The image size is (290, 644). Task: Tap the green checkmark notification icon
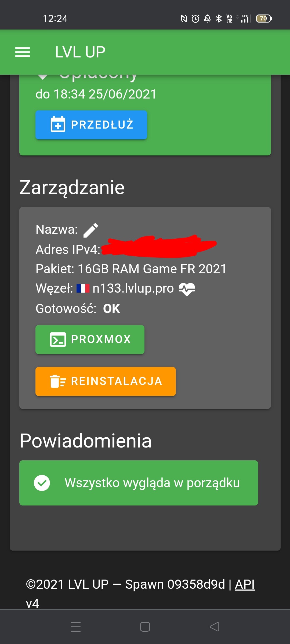click(42, 483)
